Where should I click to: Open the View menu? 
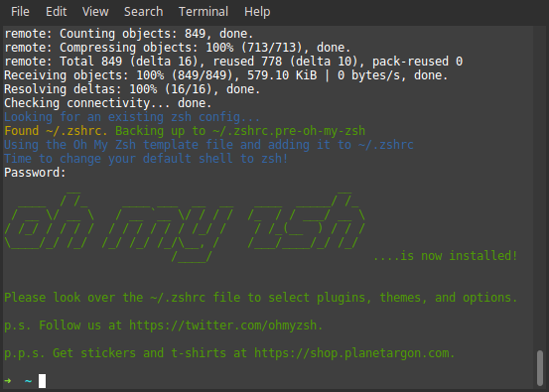95,12
